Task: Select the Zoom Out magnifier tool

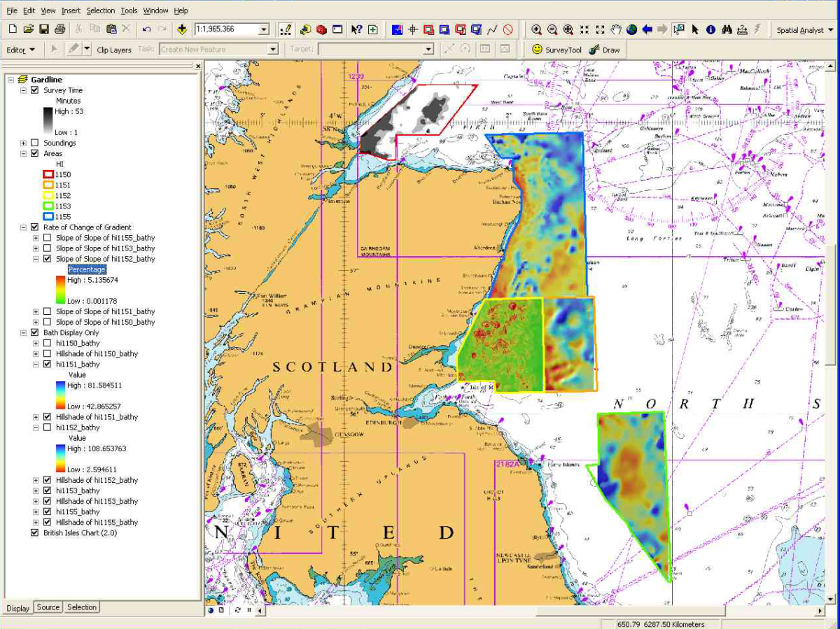Action: tap(552, 29)
